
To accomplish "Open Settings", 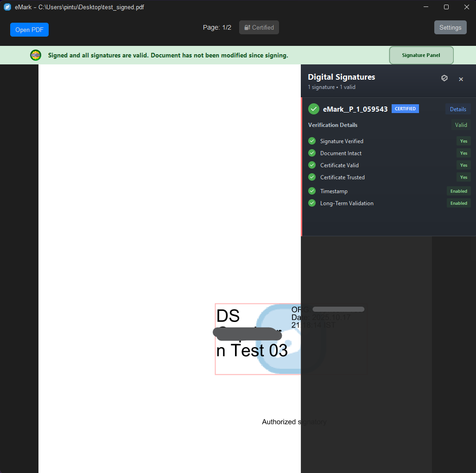I will (450, 27).
